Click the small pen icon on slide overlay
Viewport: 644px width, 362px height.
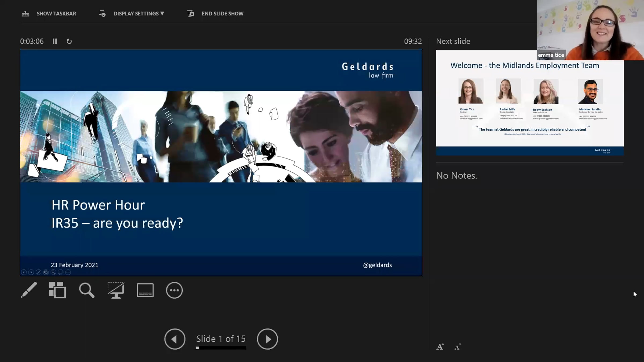click(x=39, y=272)
